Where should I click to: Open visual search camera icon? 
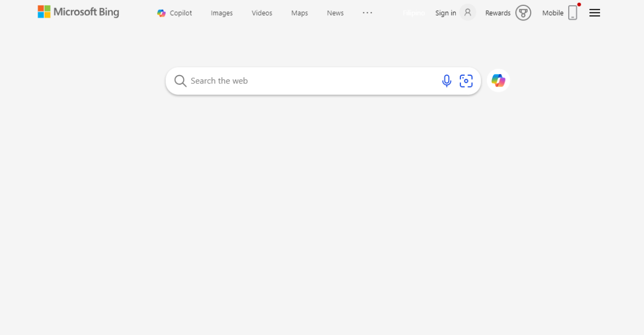click(x=466, y=81)
